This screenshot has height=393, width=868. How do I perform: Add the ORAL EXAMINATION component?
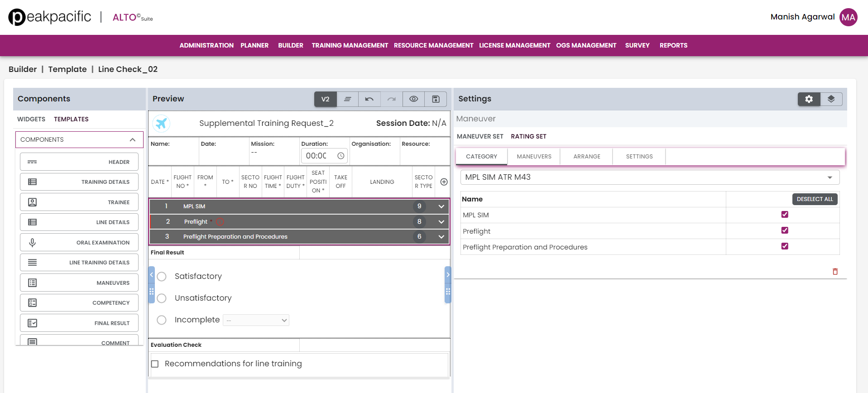pyautogui.click(x=79, y=243)
